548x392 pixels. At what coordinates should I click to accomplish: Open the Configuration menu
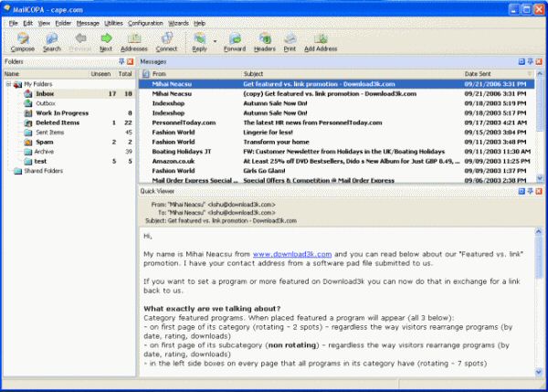pos(145,23)
